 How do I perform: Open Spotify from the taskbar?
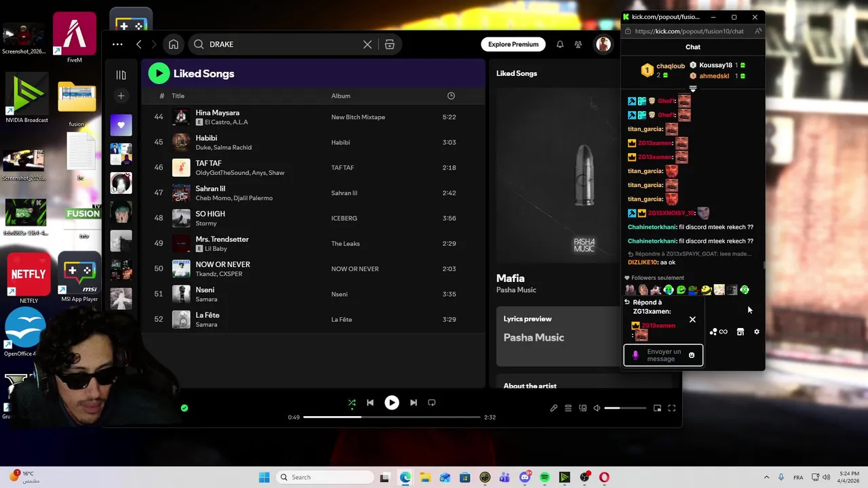click(x=545, y=477)
